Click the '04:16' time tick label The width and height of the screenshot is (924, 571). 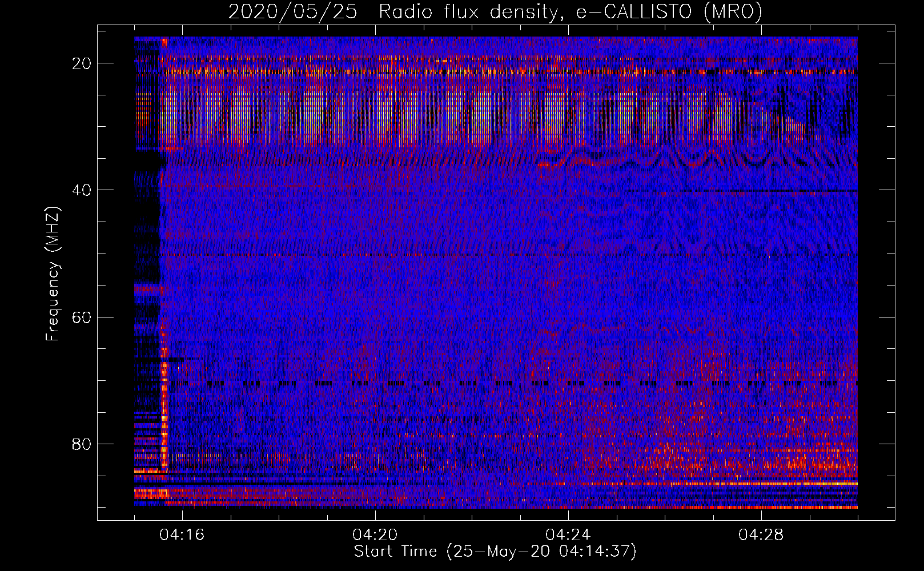click(182, 534)
